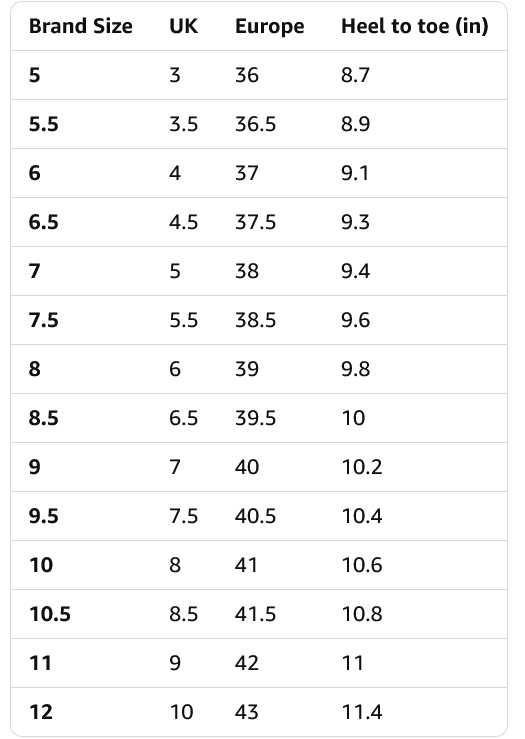Select Europe size 38.5 cell

[255, 320]
